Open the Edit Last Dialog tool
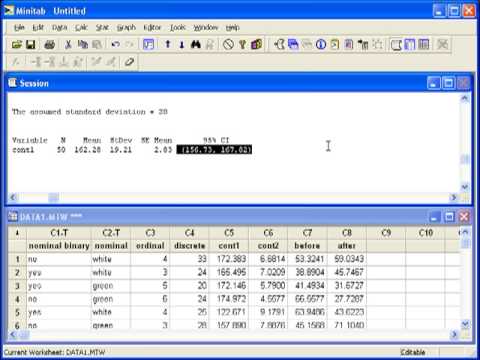 click(148, 44)
